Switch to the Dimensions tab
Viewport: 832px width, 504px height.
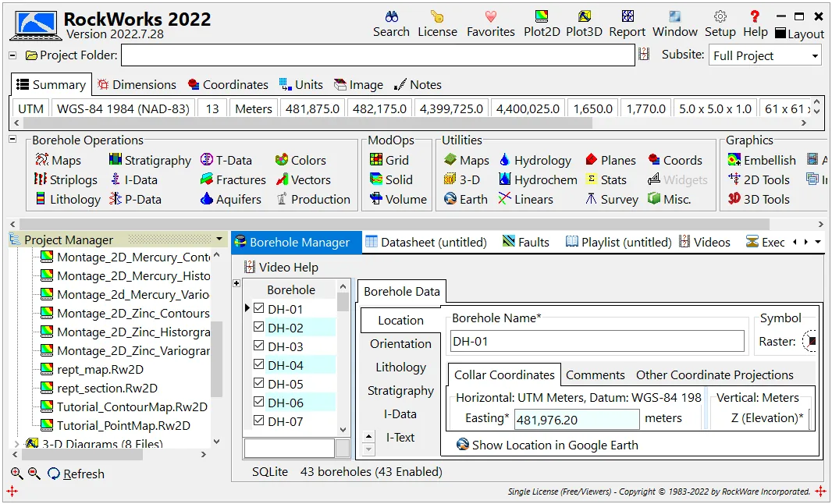[x=137, y=85]
